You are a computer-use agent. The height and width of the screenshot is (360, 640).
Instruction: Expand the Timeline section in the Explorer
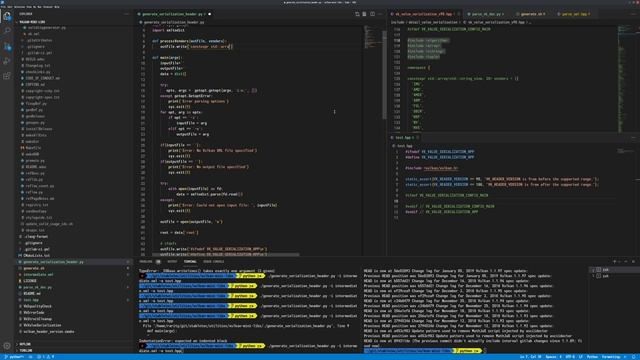pyautogui.click(x=26, y=350)
